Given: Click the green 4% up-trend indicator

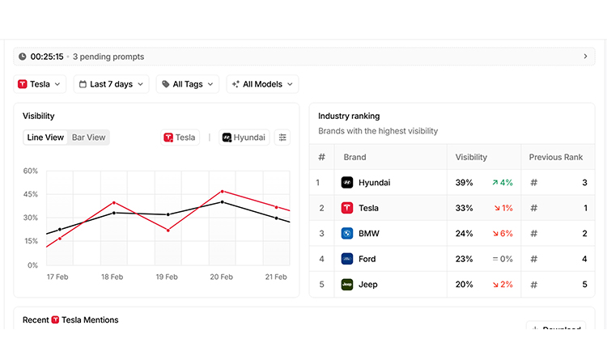Looking at the screenshot, I should 503,183.
